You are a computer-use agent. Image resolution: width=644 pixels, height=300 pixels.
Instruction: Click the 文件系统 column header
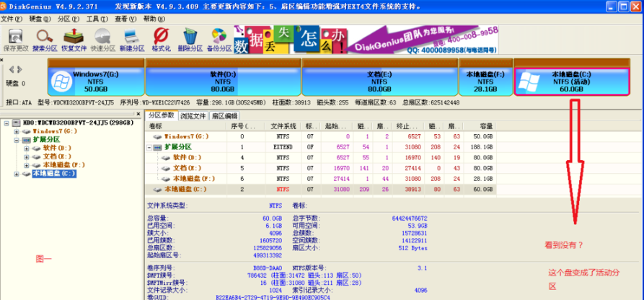[x=284, y=125]
